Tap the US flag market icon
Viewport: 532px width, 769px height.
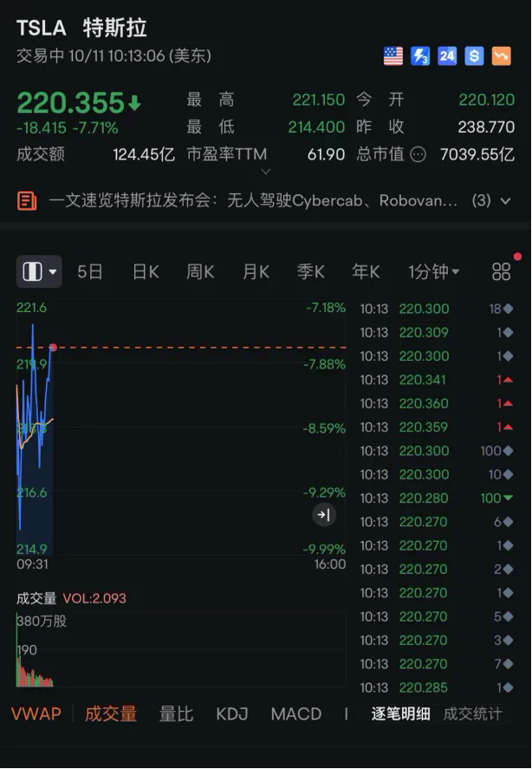(393, 55)
